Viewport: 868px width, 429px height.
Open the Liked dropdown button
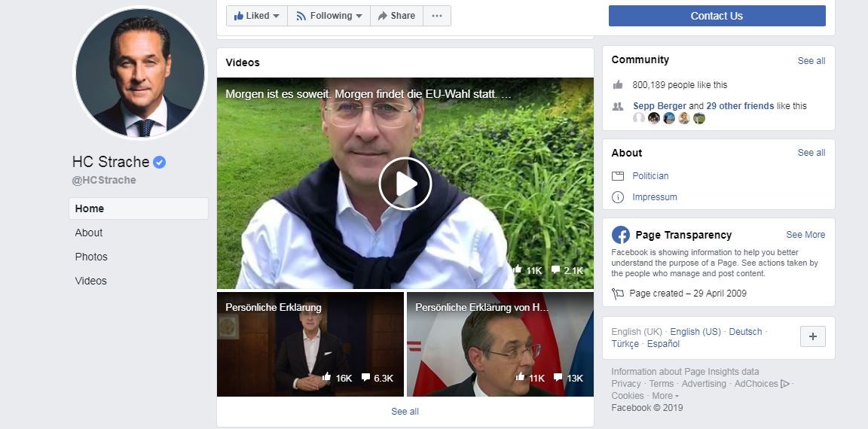257,16
